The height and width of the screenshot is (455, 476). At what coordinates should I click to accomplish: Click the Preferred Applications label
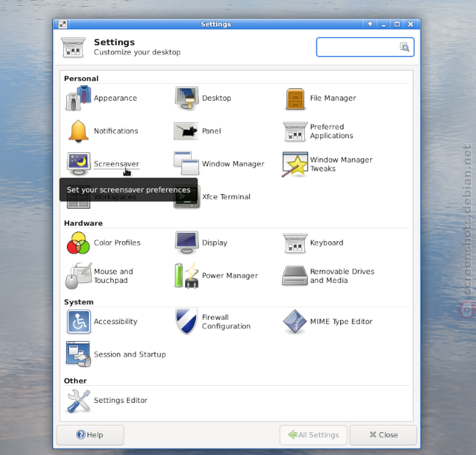click(x=331, y=132)
